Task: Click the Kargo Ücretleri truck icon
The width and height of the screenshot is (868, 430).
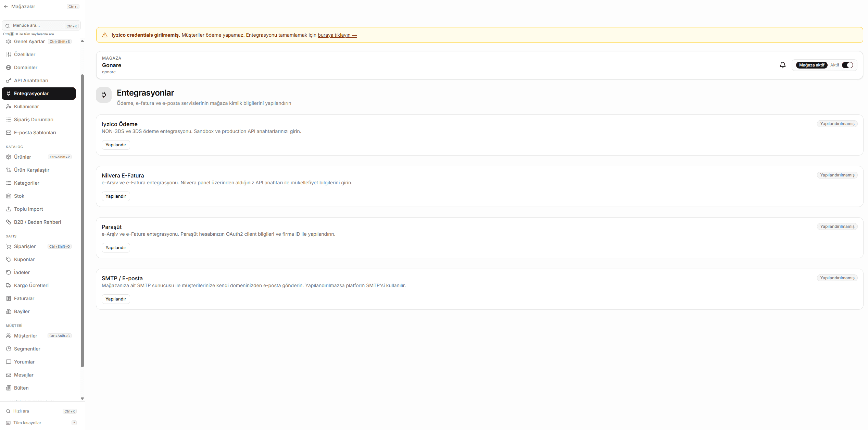Action: point(9,285)
